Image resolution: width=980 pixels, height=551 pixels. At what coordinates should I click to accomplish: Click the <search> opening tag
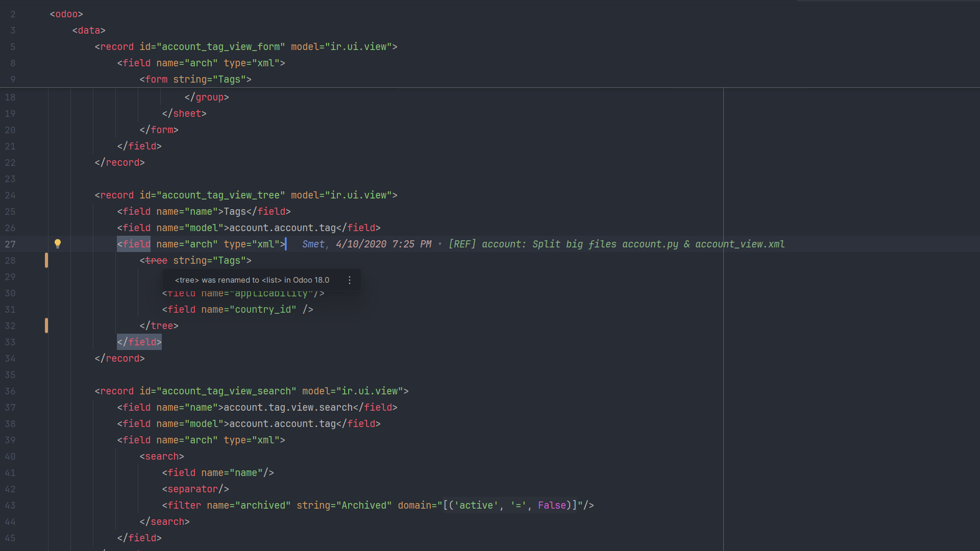162,457
